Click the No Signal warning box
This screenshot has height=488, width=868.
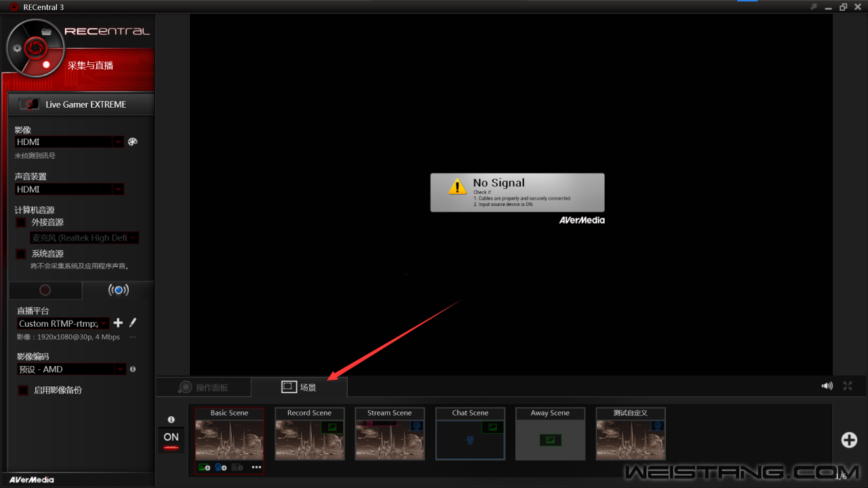517,192
